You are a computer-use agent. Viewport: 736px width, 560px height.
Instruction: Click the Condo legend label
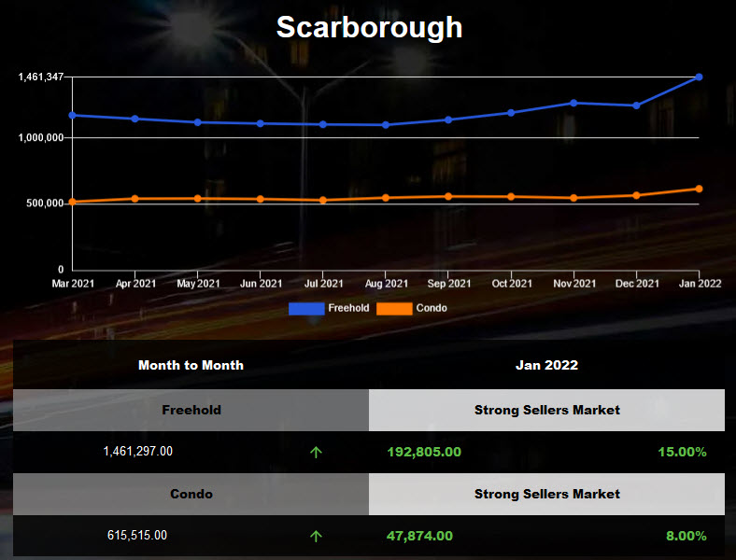click(x=432, y=308)
